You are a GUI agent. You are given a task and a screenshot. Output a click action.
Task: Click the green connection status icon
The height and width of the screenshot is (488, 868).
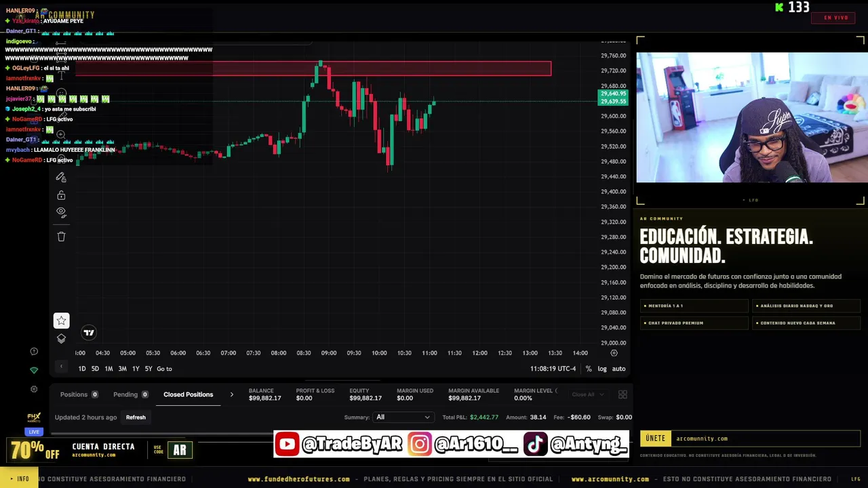(x=34, y=370)
